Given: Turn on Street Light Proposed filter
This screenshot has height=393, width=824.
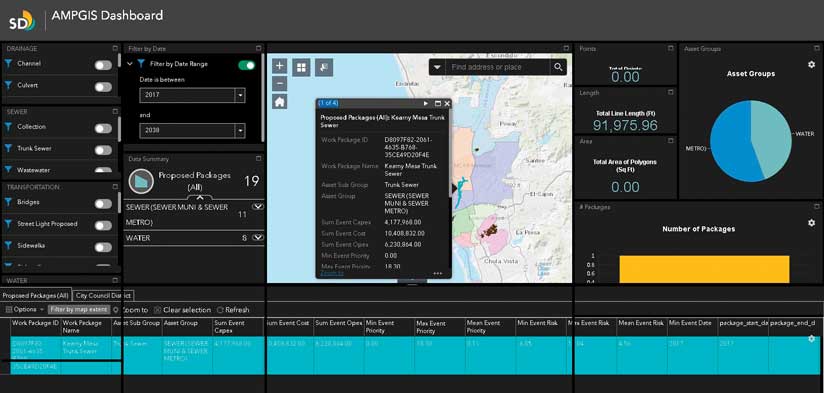Looking at the screenshot, I should [x=103, y=225].
